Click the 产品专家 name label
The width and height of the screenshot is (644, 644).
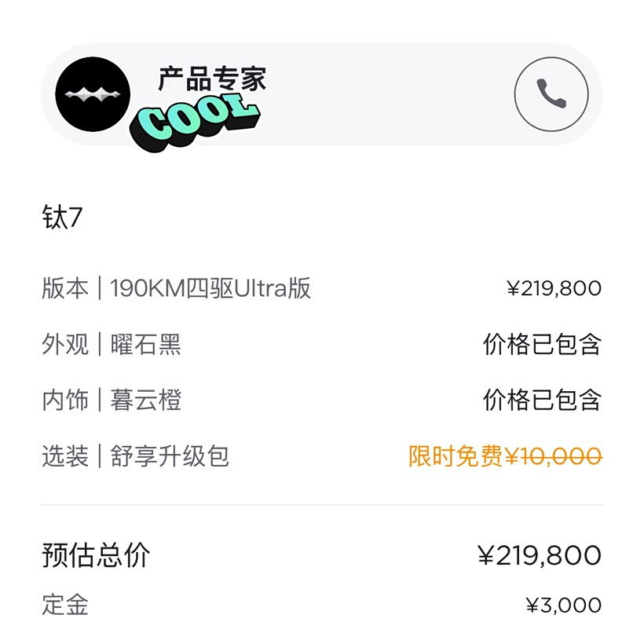point(212,79)
